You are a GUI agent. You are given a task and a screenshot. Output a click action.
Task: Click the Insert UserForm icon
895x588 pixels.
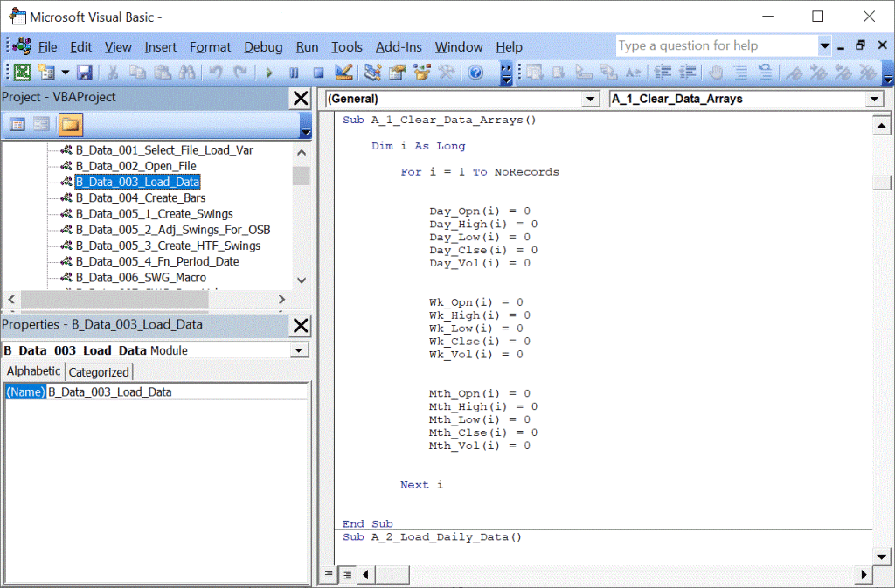(x=46, y=72)
